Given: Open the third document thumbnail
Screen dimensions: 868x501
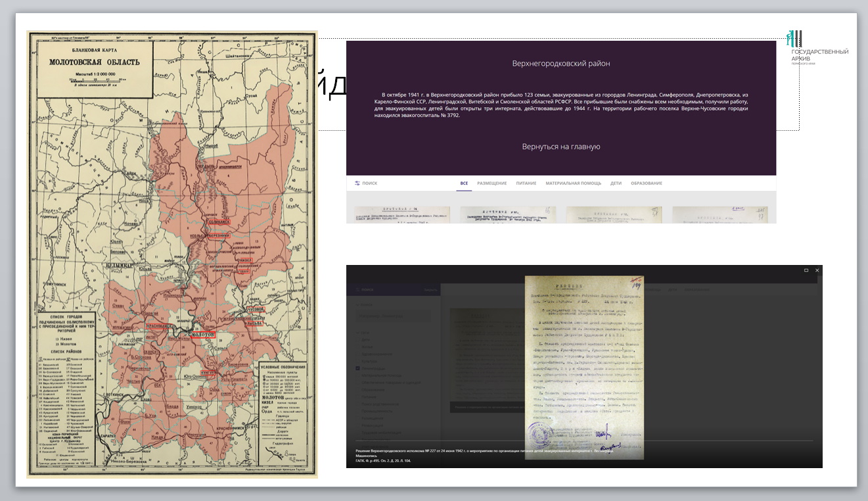Looking at the screenshot, I should (614, 215).
